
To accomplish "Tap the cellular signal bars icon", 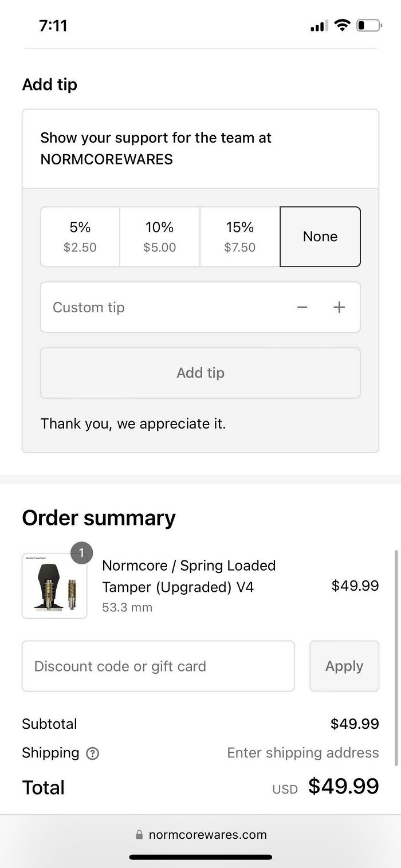I will (319, 26).
